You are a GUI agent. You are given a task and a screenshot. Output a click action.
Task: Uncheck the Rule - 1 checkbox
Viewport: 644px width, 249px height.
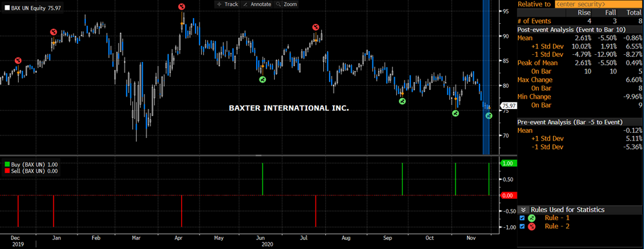(522, 218)
